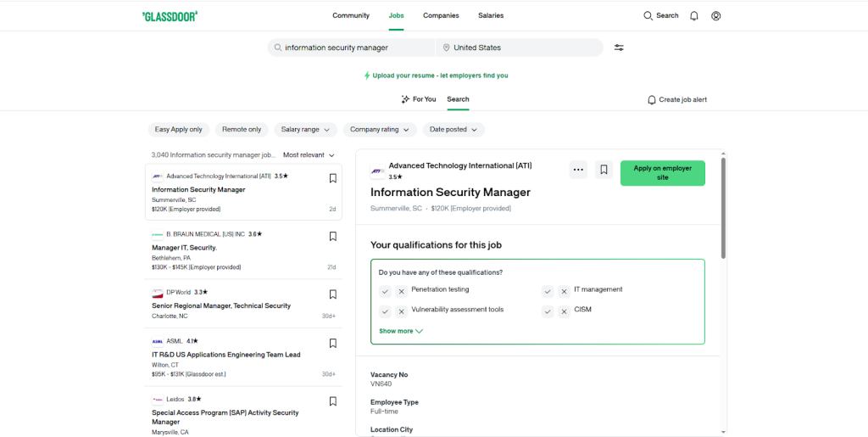Click the Vacancy No value VN640
This screenshot has height=437, width=868.
(381, 384)
